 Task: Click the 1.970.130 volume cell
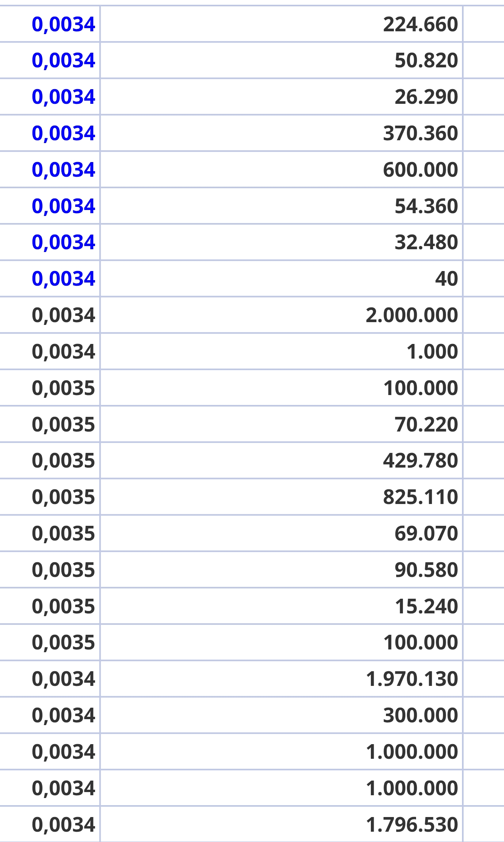click(281, 679)
